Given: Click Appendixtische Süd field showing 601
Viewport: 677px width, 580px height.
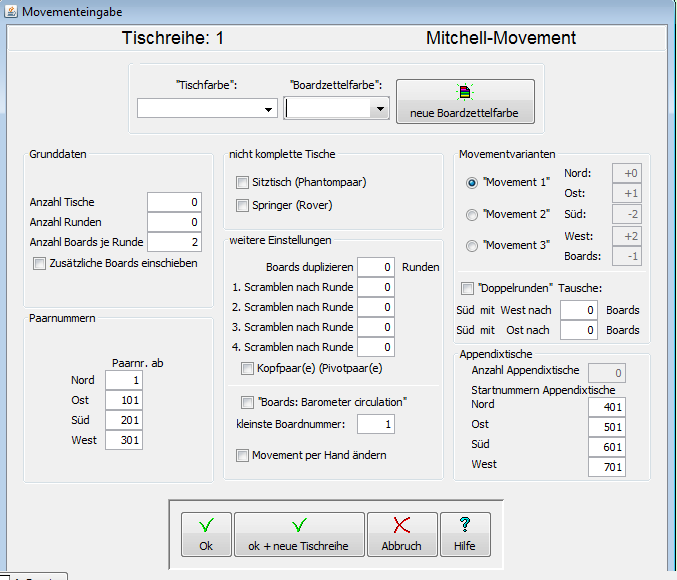Looking at the screenshot, I should (x=607, y=447).
